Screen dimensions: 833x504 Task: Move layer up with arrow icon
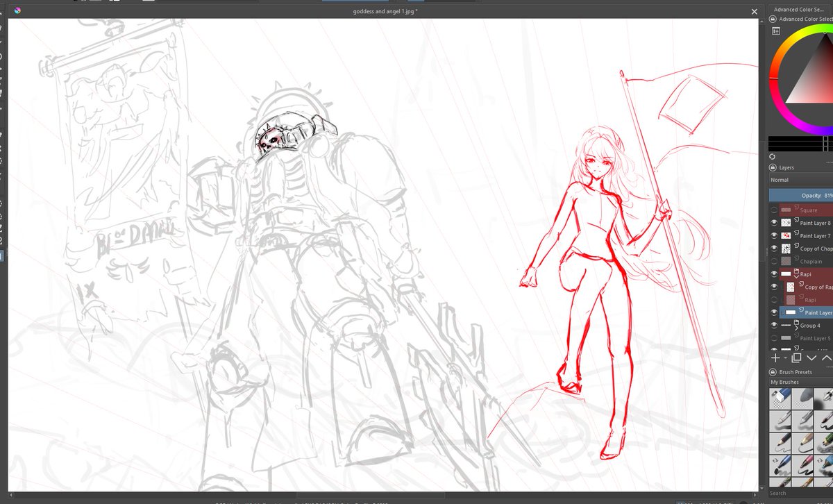point(827,358)
